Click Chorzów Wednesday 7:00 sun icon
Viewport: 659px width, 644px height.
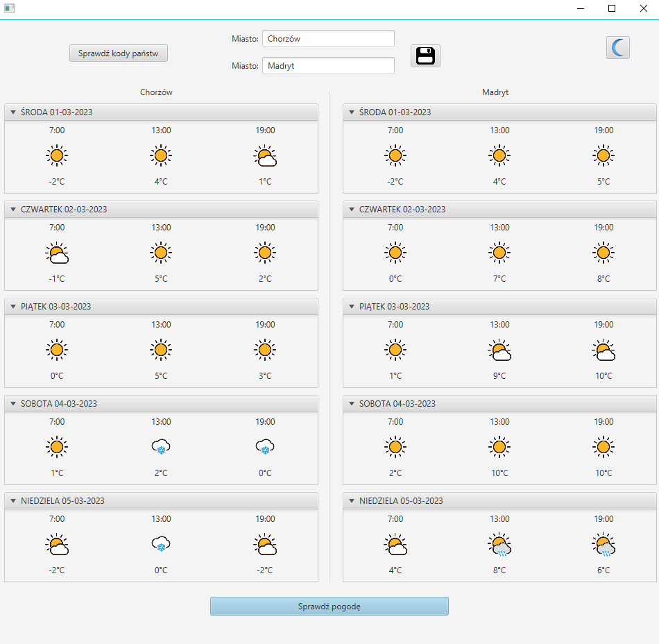coord(57,155)
